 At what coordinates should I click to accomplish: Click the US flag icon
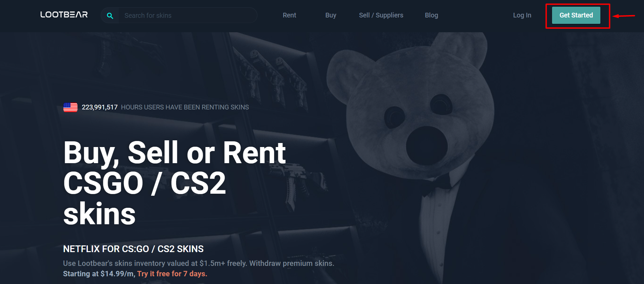(x=70, y=107)
